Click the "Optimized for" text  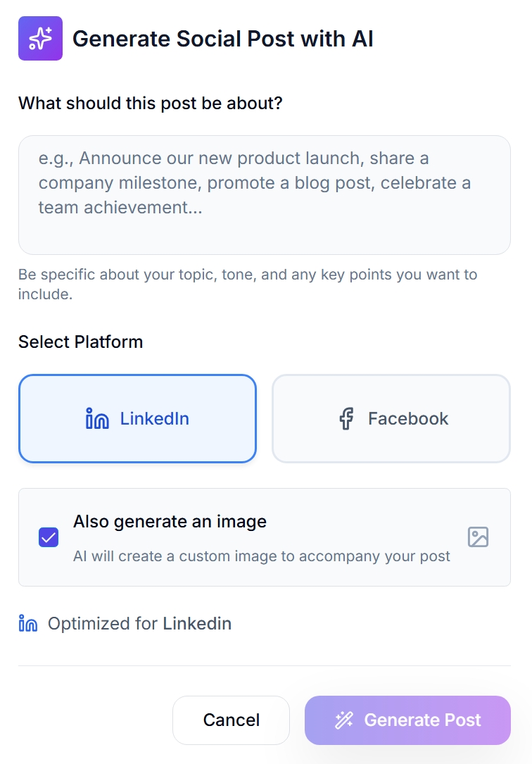(103, 624)
